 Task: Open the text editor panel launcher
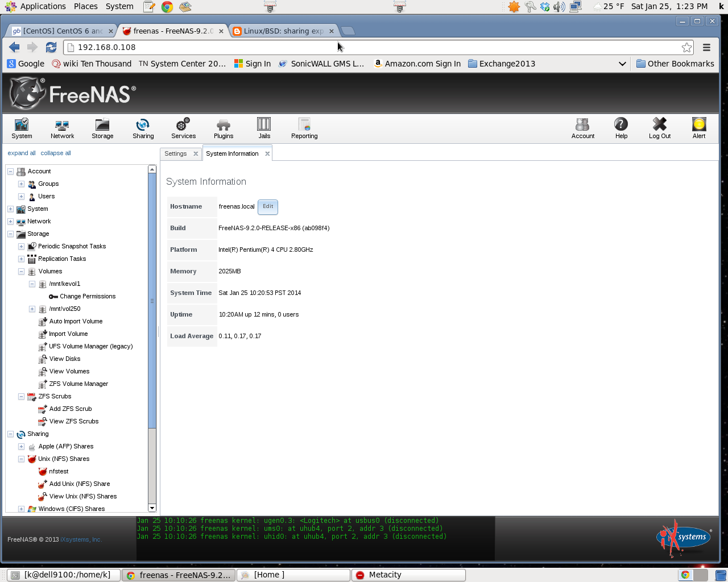149,7
